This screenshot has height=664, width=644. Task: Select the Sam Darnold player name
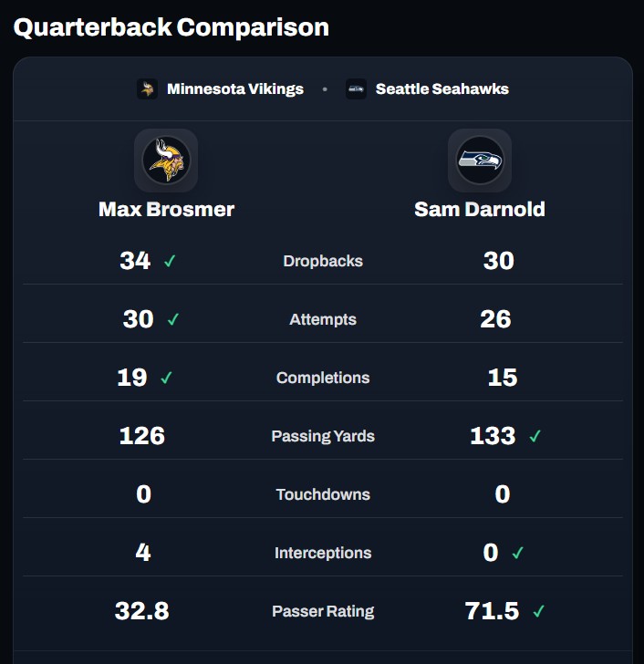coord(480,209)
